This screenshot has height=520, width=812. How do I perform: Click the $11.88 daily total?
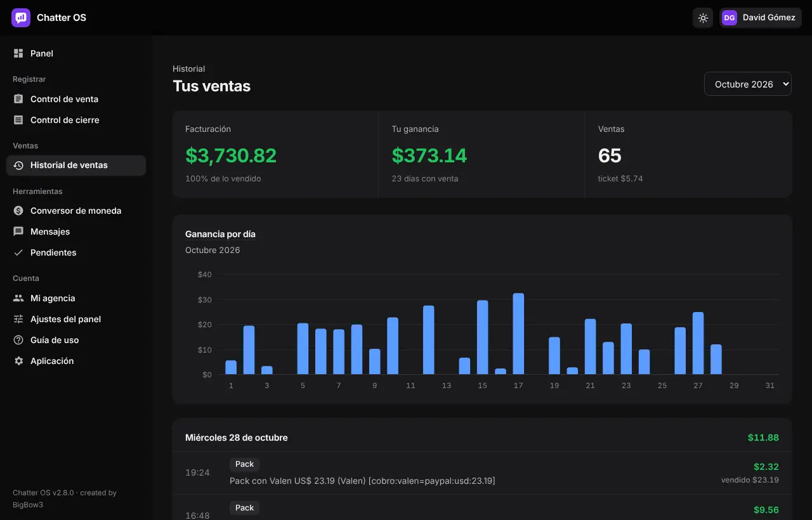tap(763, 438)
